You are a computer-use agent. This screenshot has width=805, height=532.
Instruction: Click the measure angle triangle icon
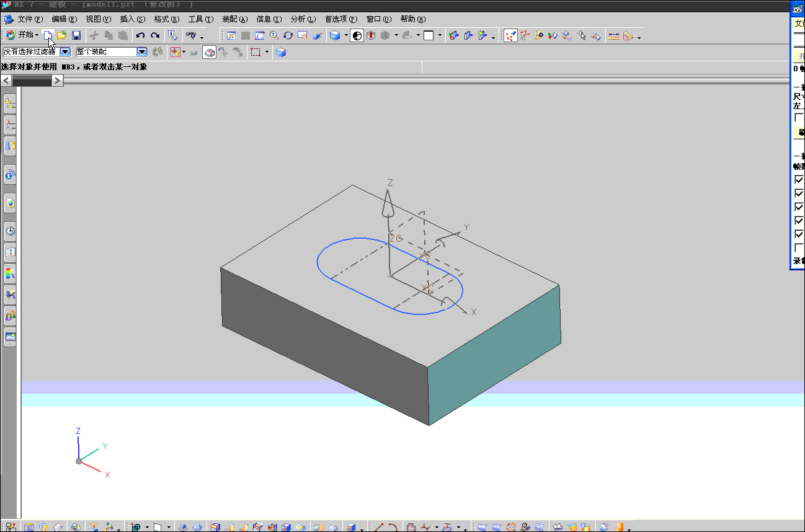click(x=628, y=35)
